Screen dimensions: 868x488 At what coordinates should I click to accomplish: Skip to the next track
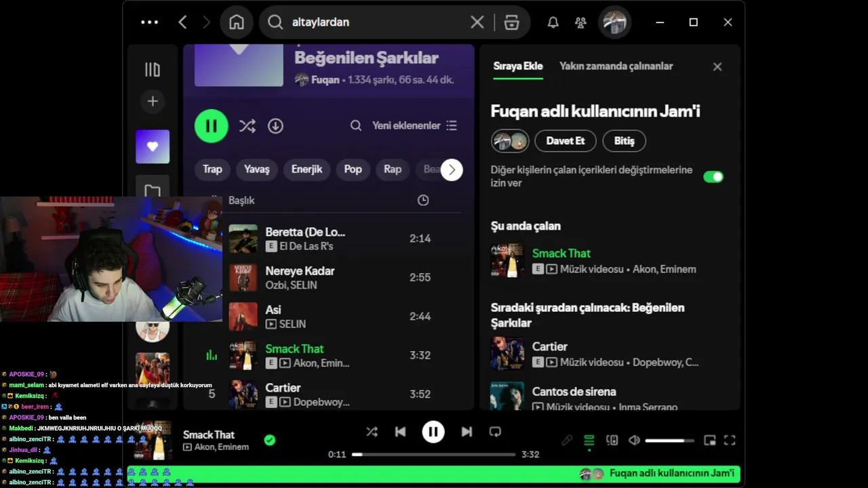point(467,432)
